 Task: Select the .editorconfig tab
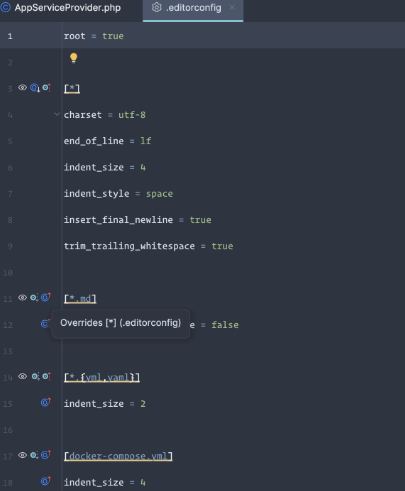[x=193, y=8]
